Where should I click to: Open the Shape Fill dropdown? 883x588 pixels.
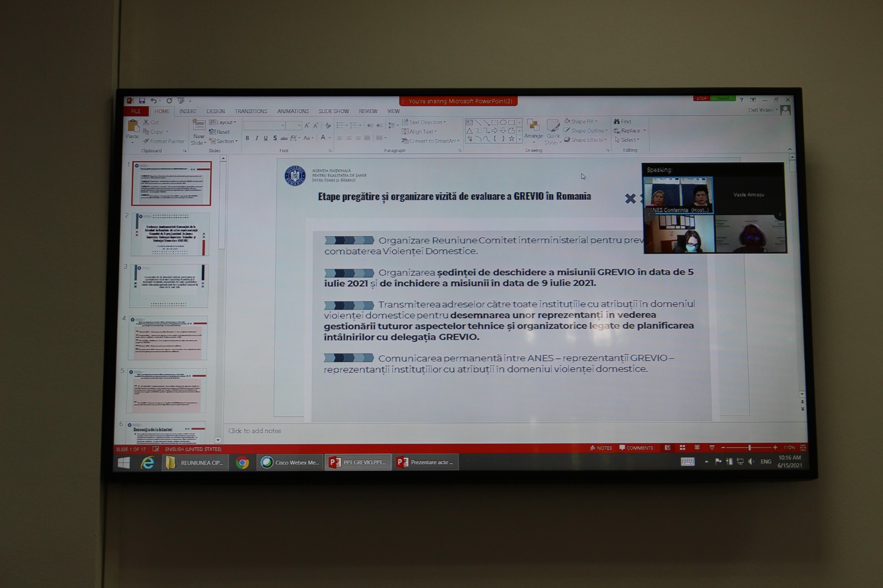point(581,121)
